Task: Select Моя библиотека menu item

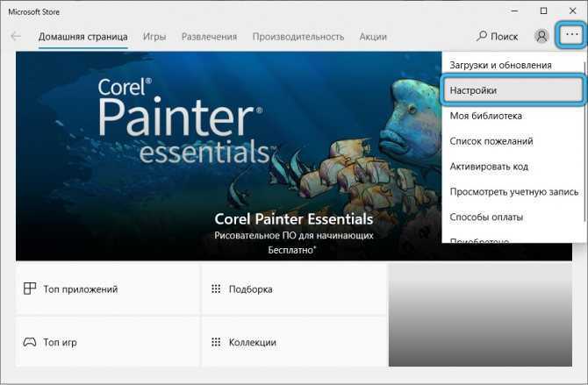Action: tap(513, 116)
